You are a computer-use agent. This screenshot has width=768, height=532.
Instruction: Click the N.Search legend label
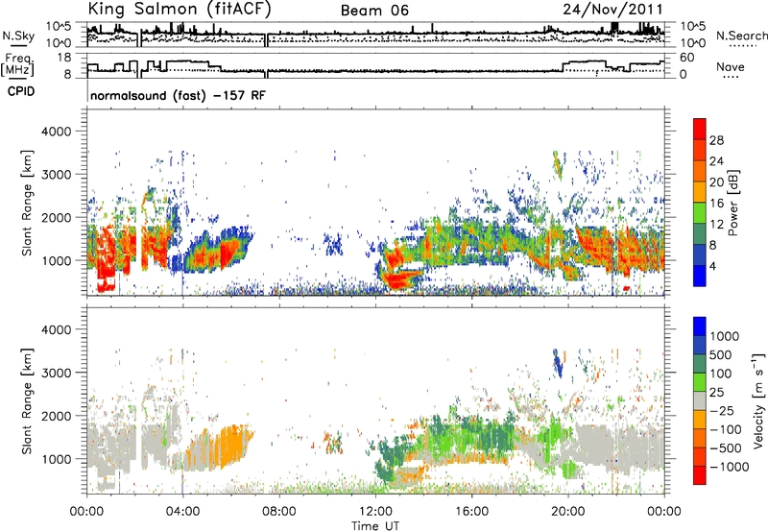(x=741, y=36)
